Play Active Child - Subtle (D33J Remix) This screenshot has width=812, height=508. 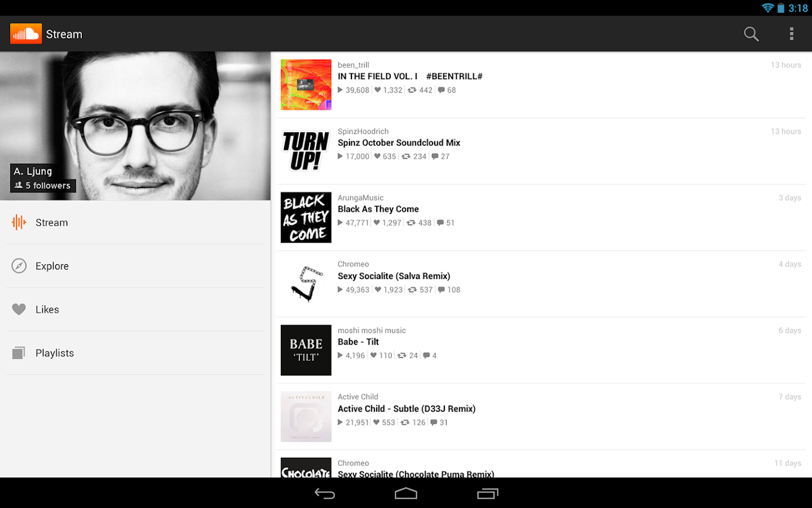coord(407,409)
